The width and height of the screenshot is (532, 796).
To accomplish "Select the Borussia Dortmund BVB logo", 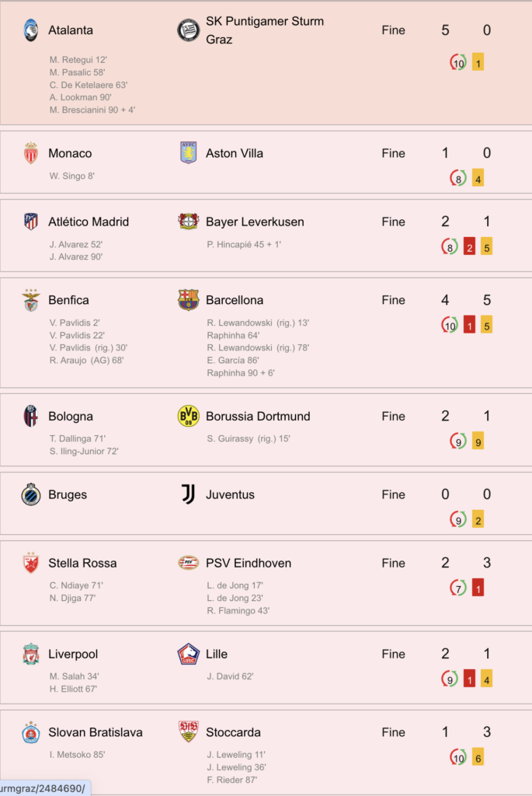I will 188,416.
